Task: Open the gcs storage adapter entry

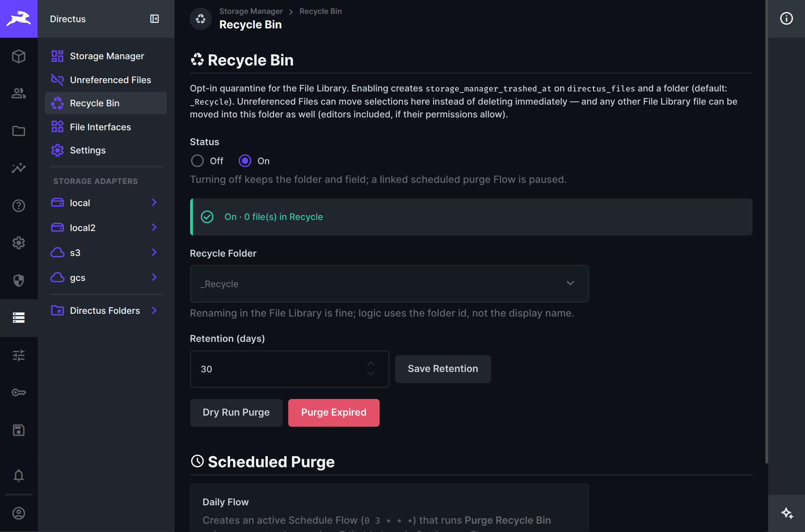Action: tap(106, 277)
